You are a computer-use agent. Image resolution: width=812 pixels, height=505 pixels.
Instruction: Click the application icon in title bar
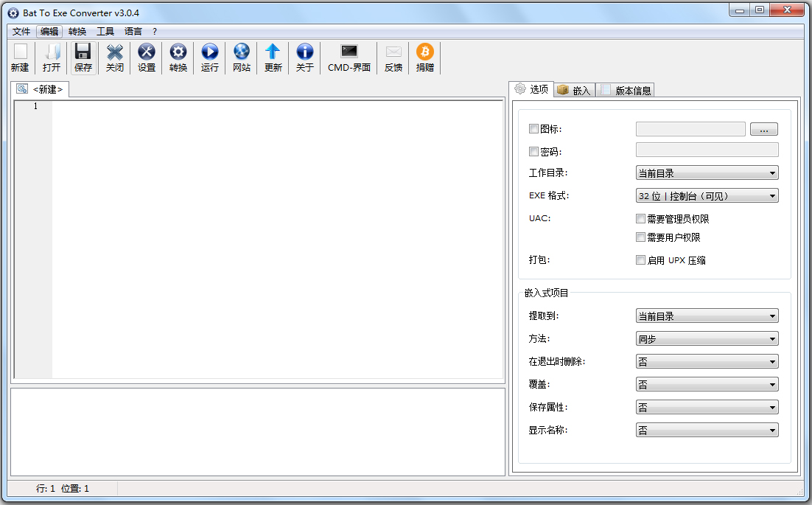[x=13, y=13]
